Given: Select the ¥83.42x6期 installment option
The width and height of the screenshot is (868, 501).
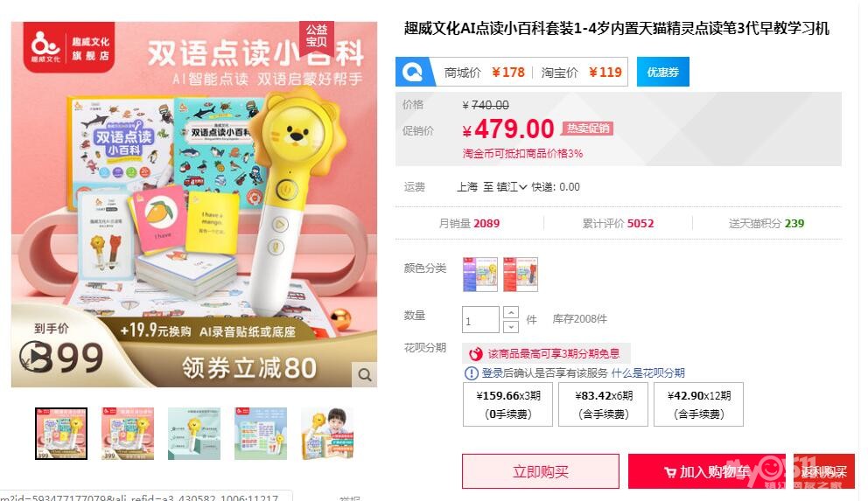Looking at the screenshot, I should click(x=603, y=404).
